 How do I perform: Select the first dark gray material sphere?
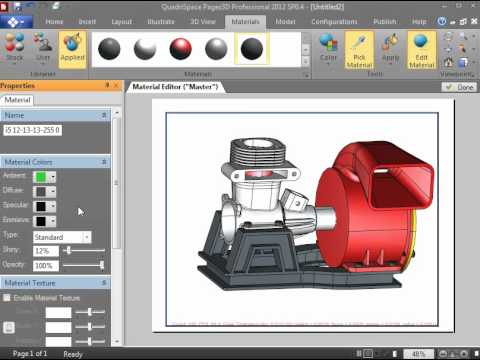coord(109,49)
